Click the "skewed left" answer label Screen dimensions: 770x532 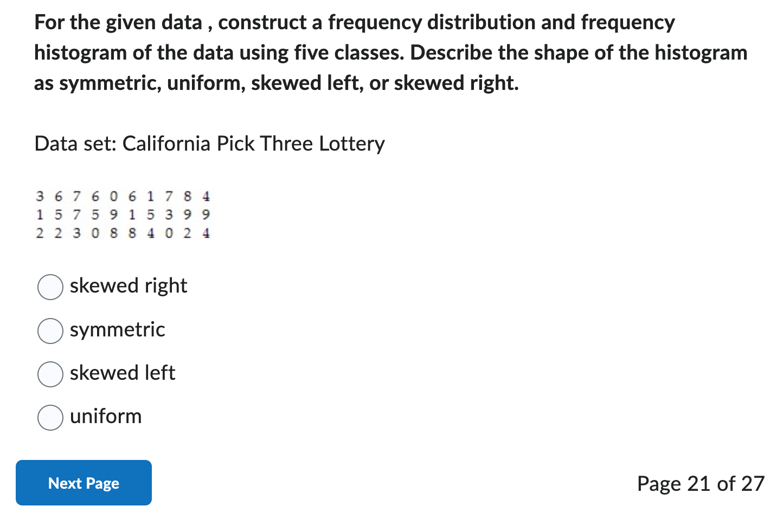(122, 373)
